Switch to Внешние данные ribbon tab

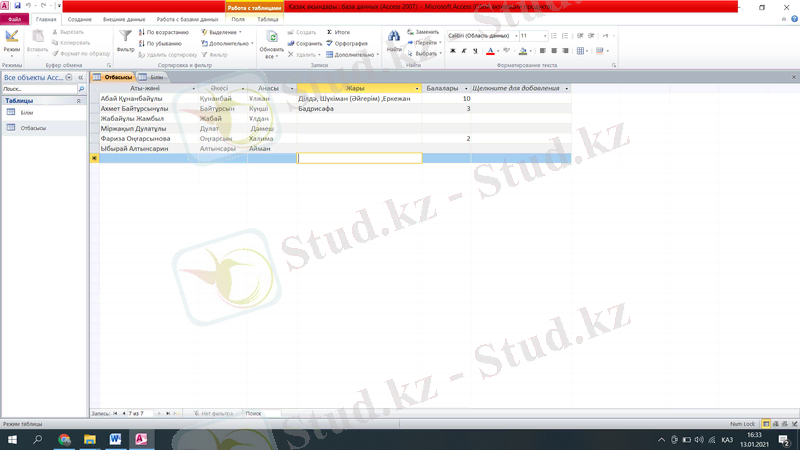(124, 19)
